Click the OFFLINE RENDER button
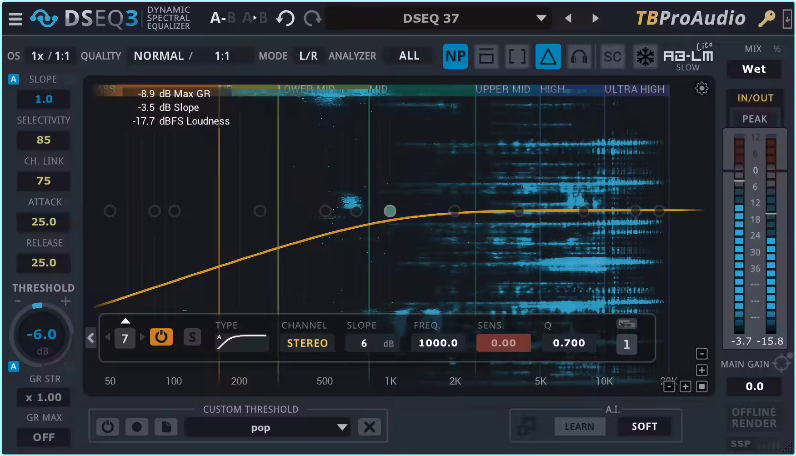 (754, 417)
